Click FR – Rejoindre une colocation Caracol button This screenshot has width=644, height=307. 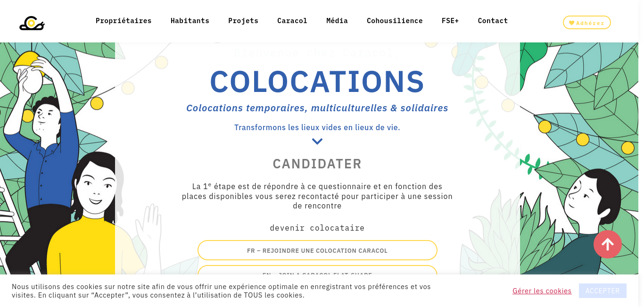pos(317,250)
